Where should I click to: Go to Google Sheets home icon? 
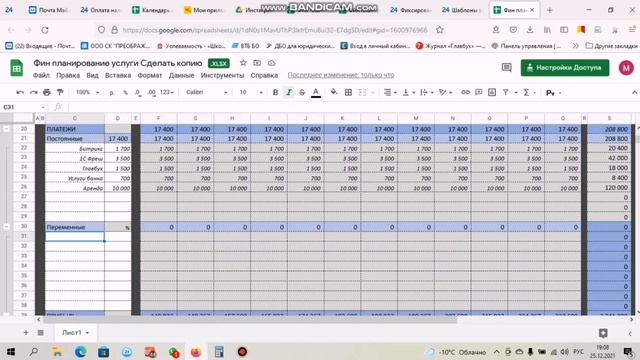pyautogui.click(x=17, y=68)
